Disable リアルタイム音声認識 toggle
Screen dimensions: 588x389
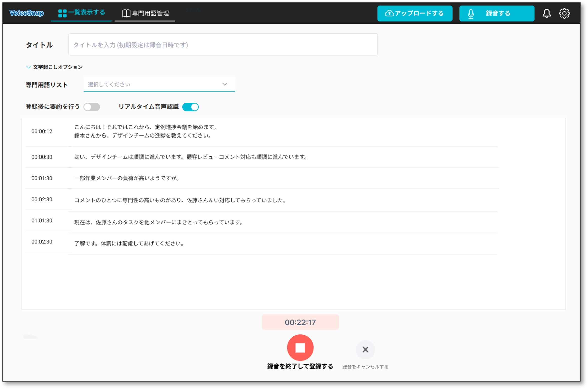click(191, 107)
